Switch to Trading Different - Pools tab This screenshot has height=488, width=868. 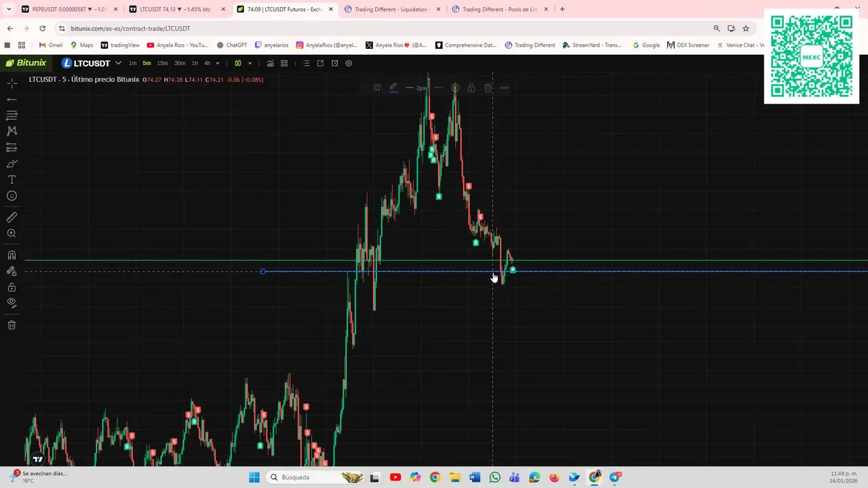(x=499, y=9)
